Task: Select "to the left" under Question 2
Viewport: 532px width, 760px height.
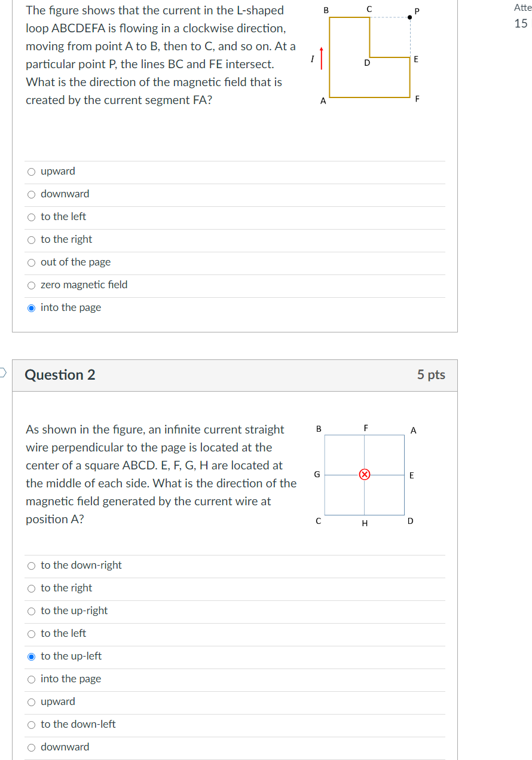Action: coord(30,634)
